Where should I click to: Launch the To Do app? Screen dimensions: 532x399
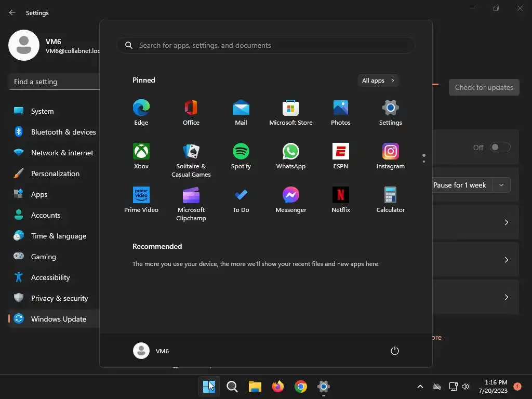pyautogui.click(x=241, y=200)
